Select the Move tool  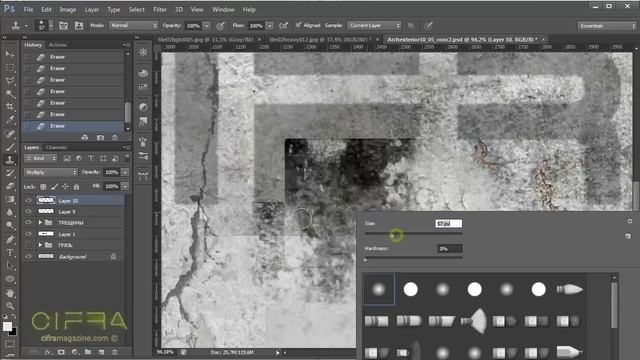pyautogui.click(x=10, y=54)
